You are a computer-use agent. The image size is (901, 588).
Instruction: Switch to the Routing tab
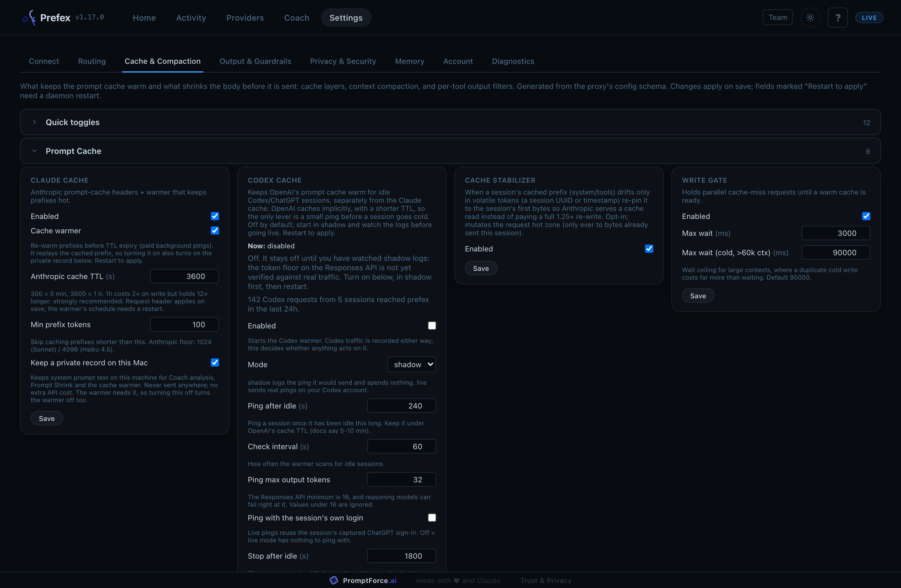92,61
